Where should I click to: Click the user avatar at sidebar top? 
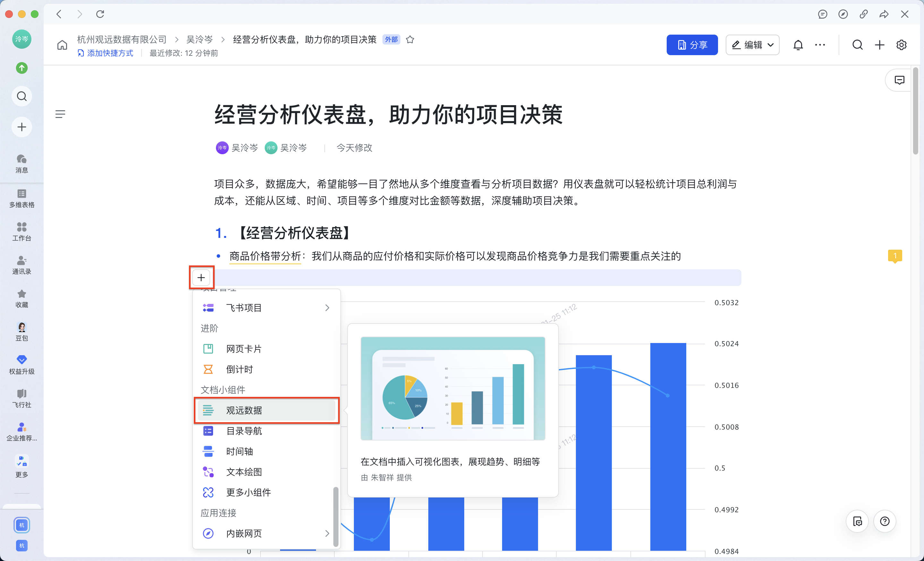pos(22,39)
